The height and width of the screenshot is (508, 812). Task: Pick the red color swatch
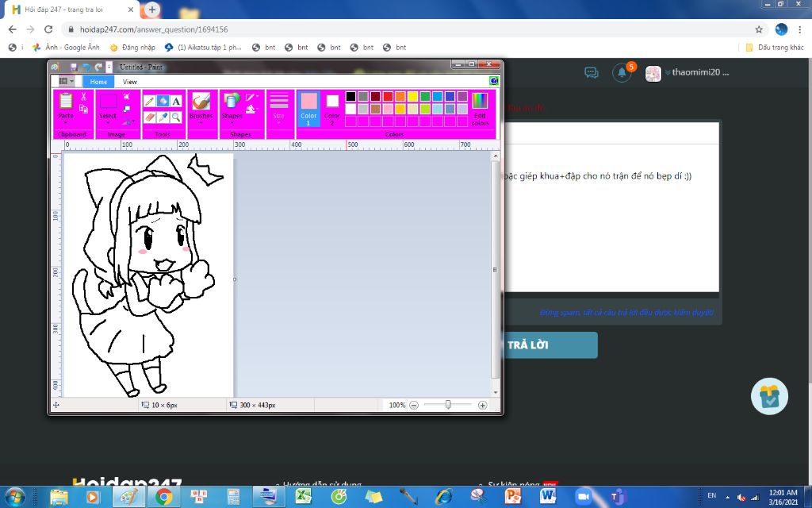point(388,96)
